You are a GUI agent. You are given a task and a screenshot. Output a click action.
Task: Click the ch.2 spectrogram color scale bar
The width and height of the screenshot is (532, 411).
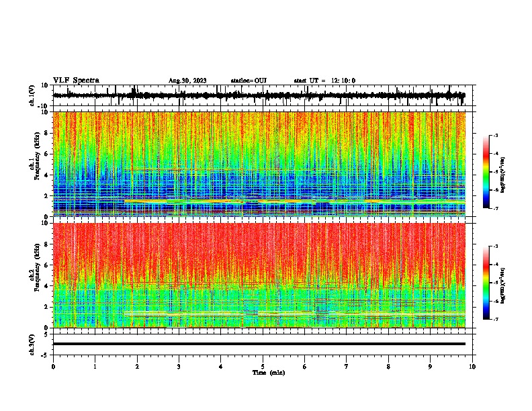[486, 283]
